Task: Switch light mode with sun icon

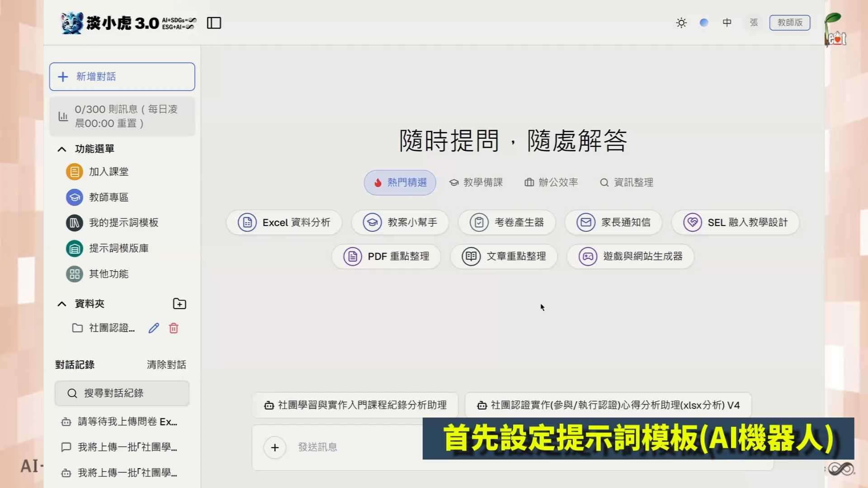Action: click(x=681, y=23)
